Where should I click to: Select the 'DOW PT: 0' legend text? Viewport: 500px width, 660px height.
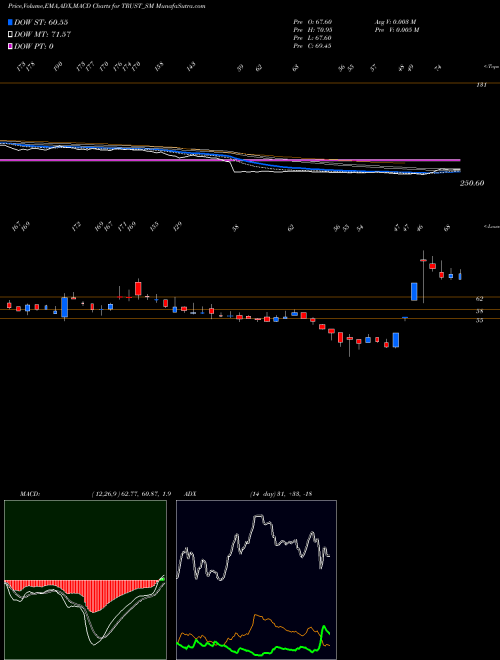[34, 46]
